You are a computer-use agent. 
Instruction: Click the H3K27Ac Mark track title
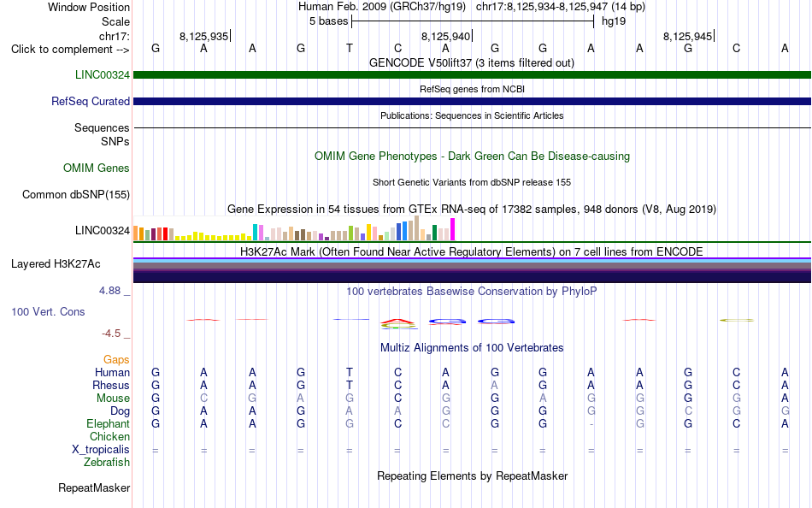pyautogui.click(x=472, y=252)
